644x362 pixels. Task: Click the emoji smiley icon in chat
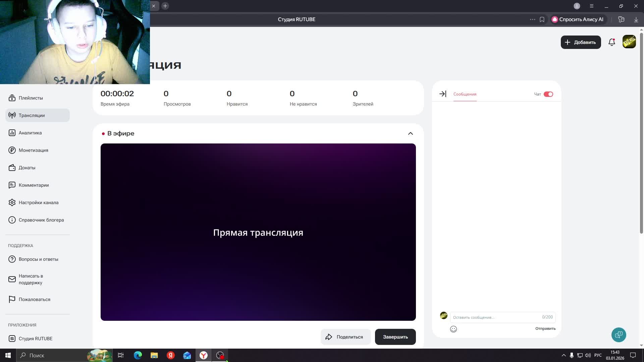tap(453, 329)
